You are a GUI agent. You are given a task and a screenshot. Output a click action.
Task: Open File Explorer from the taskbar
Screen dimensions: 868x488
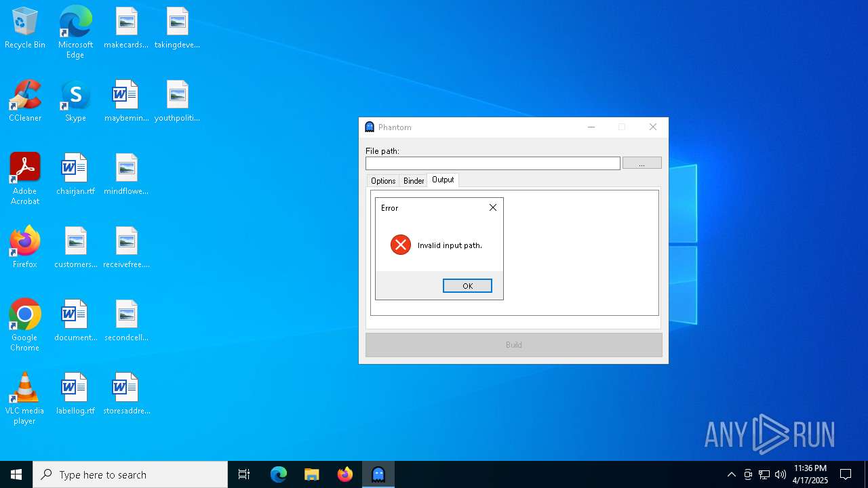312,474
